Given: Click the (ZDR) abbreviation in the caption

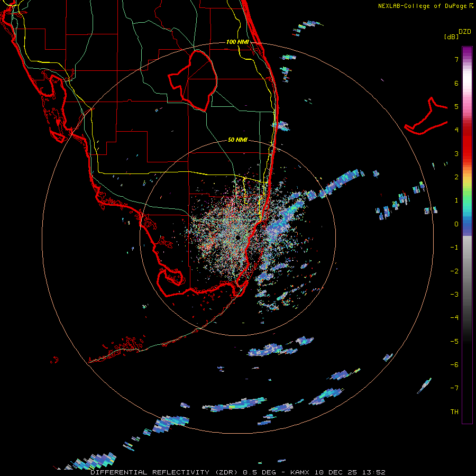Looking at the screenshot, I should coord(226,472).
